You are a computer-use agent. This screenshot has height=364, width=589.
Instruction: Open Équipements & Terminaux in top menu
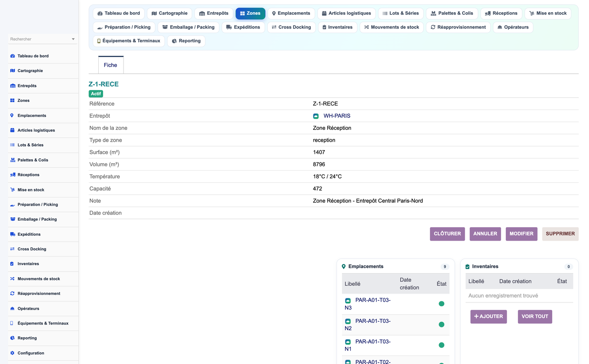point(129,41)
